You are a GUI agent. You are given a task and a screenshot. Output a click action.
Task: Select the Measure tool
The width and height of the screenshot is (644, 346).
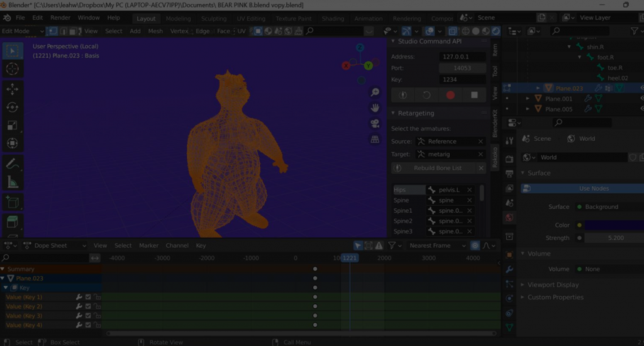tap(13, 182)
